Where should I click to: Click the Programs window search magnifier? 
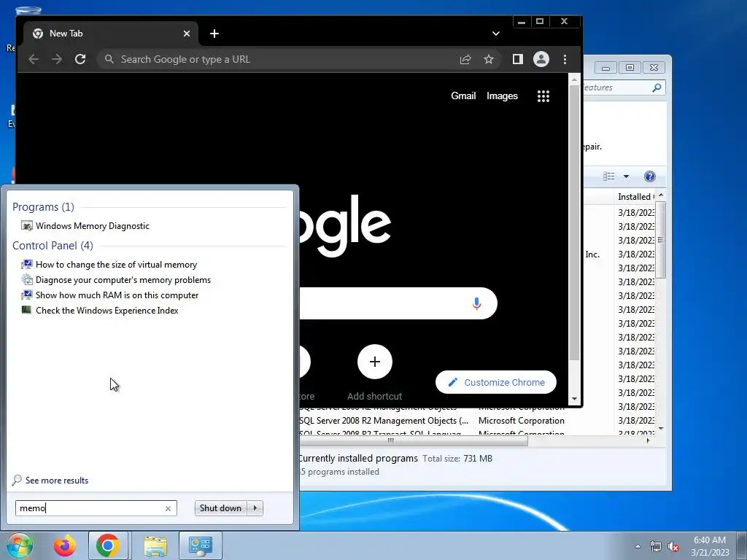pyautogui.click(x=657, y=87)
